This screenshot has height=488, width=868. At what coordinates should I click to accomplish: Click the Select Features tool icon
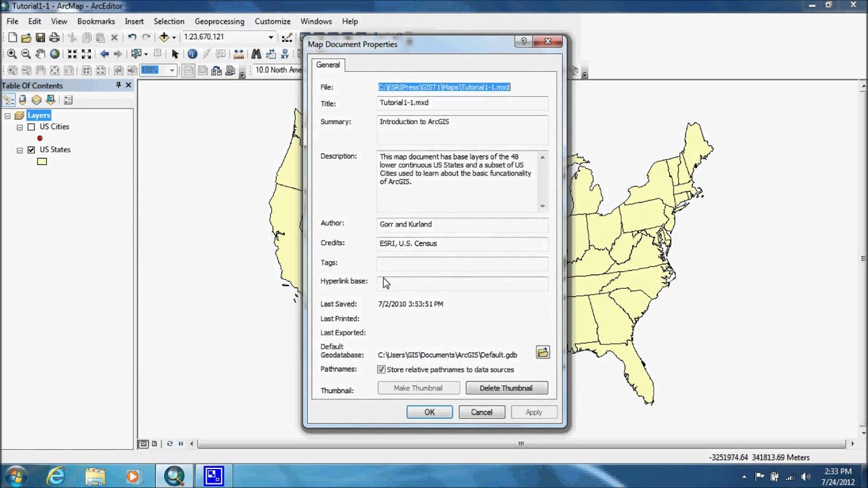136,54
